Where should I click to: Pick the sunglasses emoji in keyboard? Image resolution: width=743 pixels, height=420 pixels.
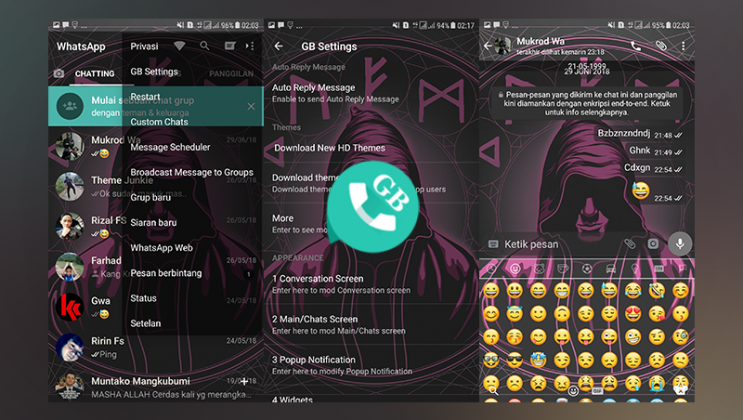coord(515,360)
